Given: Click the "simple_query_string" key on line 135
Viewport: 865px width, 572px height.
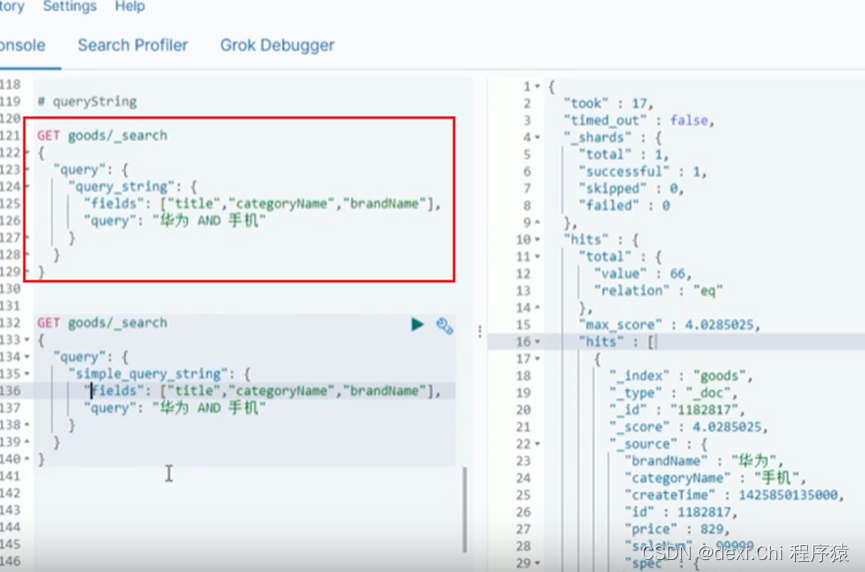Looking at the screenshot, I should (x=148, y=374).
